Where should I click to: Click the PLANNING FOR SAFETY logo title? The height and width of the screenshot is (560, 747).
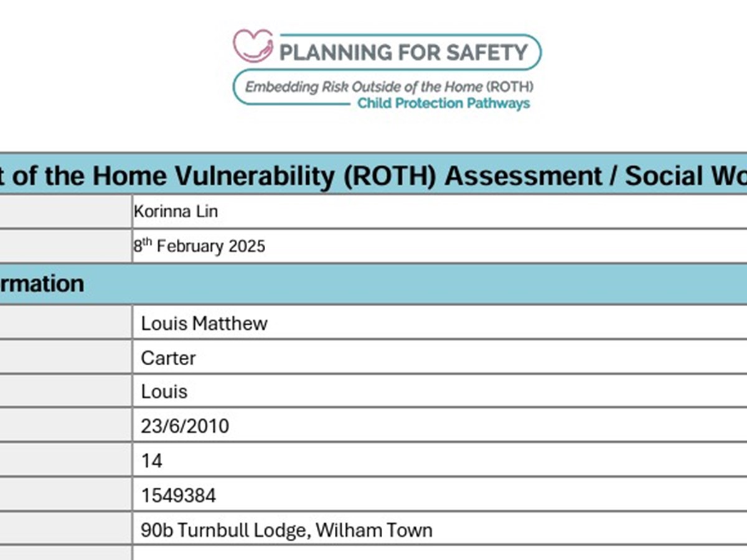click(x=403, y=52)
